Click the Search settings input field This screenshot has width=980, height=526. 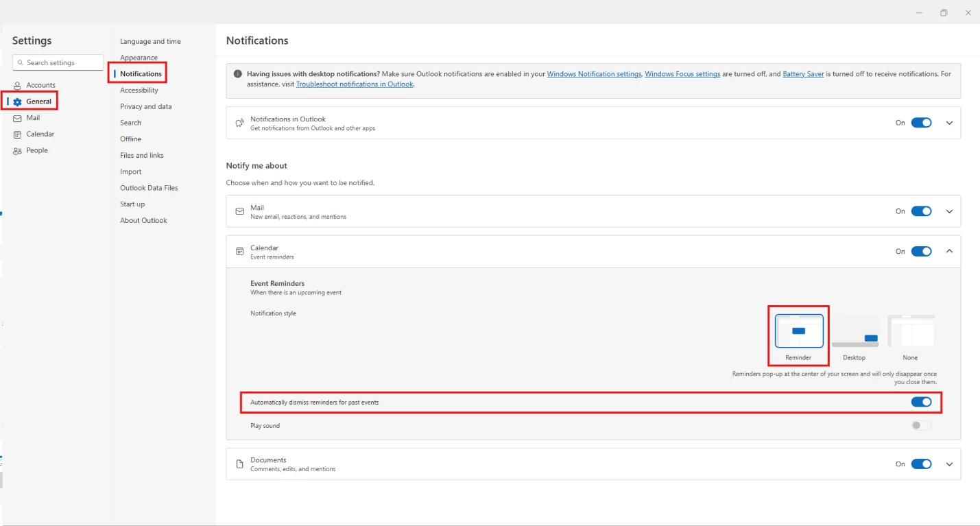tap(58, 62)
